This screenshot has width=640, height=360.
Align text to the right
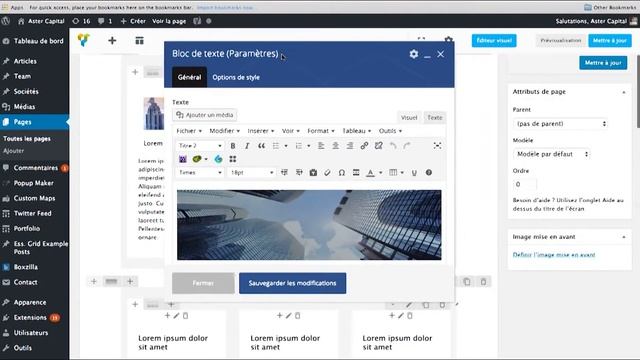(350, 146)
